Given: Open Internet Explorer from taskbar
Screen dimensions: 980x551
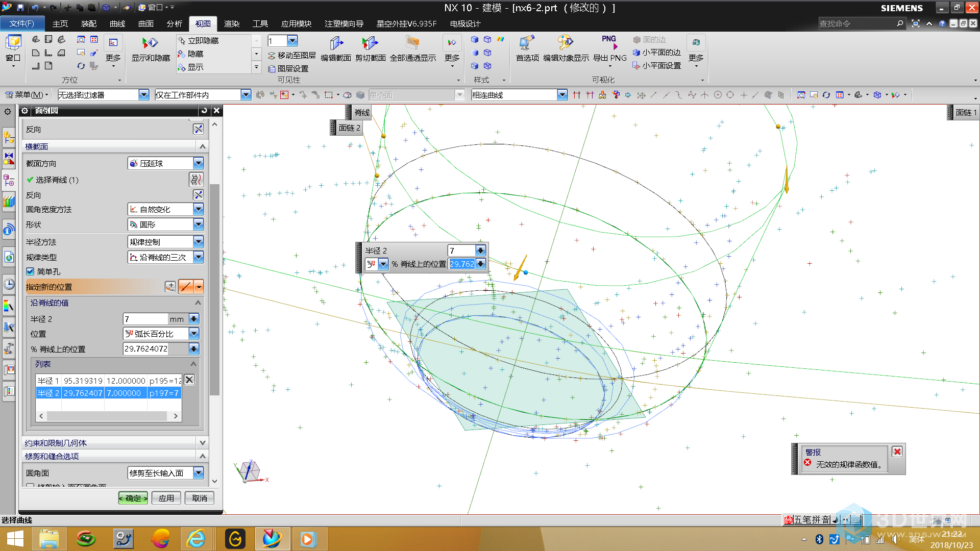Looking at the screenshot, I should (x=196, y=539).
